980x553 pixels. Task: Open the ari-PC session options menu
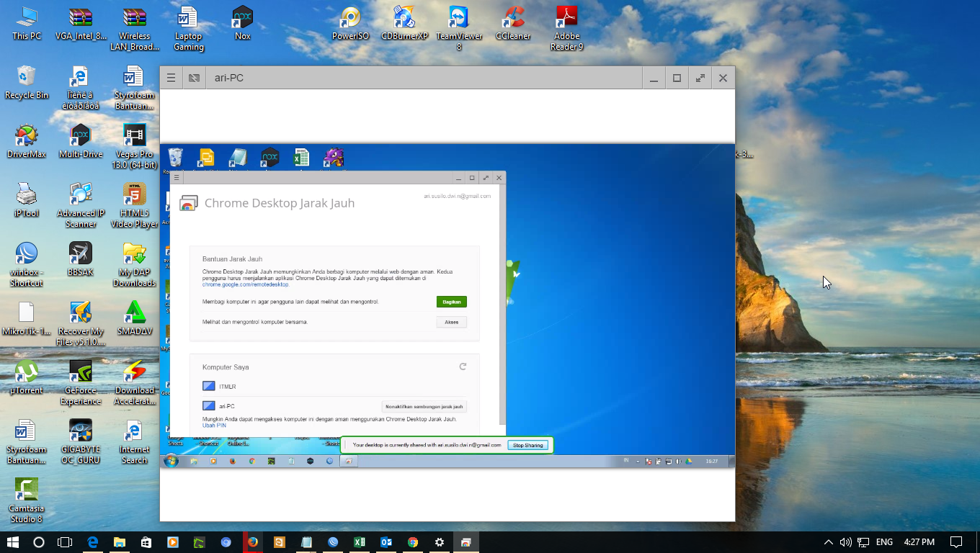click(171, 77)
